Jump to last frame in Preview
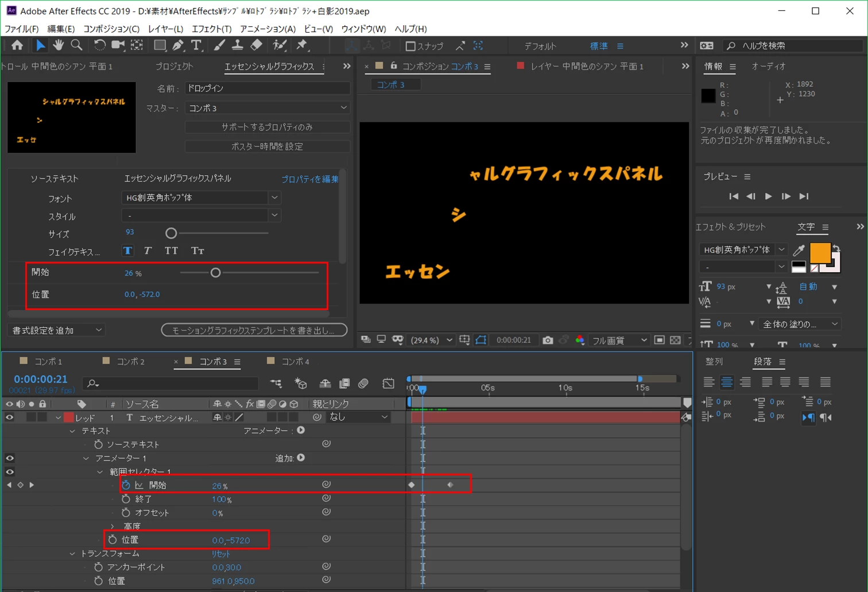This screenshot has width=868, height=592. tap(804, 196)
